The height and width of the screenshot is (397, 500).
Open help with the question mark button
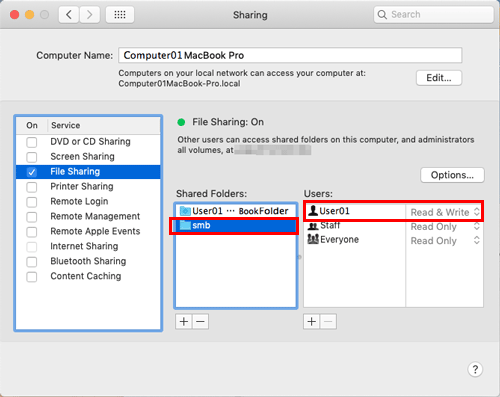(x=475, y=369)
